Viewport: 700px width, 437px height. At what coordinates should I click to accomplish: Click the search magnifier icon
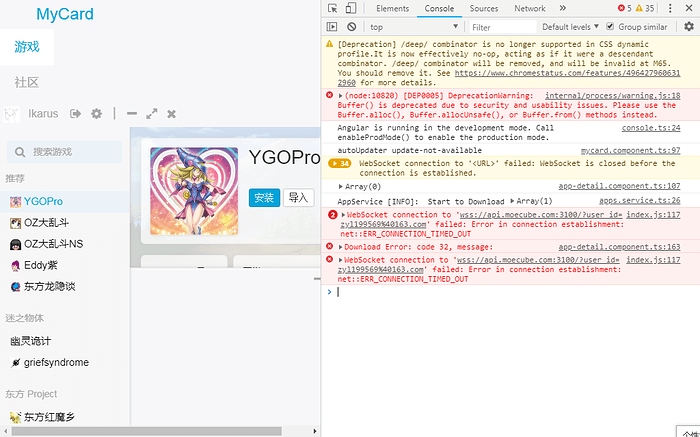(20, 152)
